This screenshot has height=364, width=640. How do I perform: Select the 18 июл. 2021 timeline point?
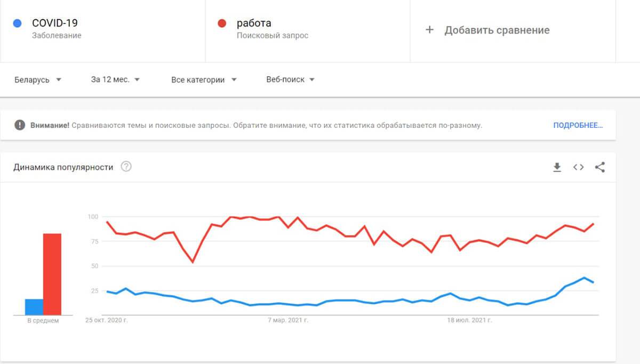point(469,321)
